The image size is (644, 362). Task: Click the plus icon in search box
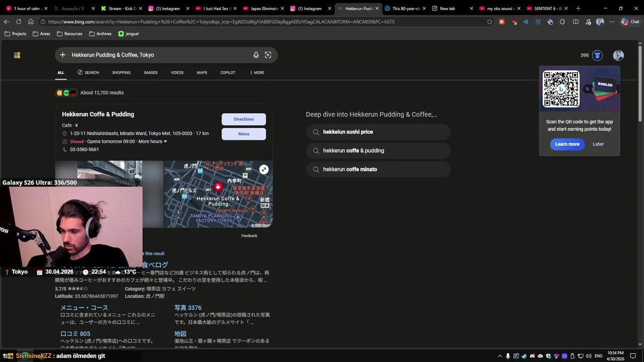(62, 55)
